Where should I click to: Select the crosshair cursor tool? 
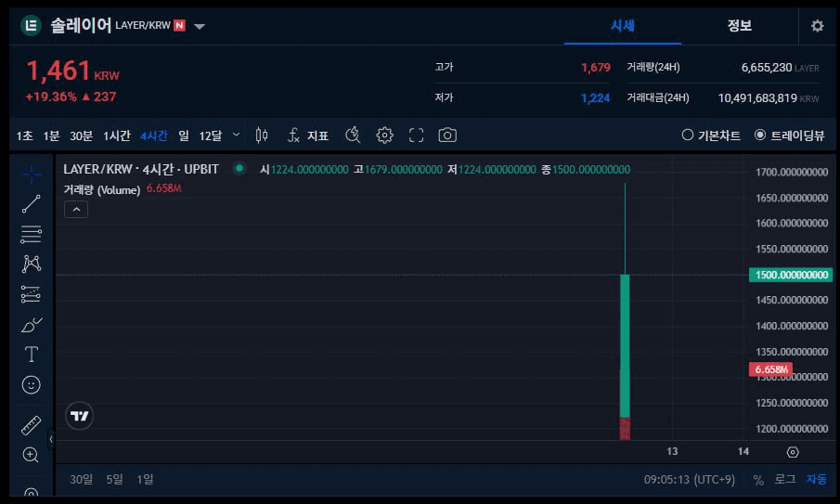31,174
